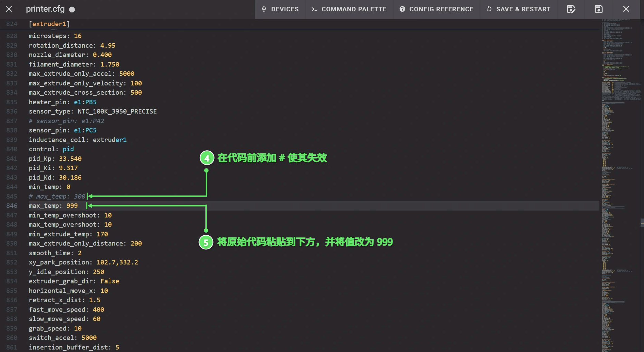Click the pid value on the control line
644x352 pixels.
coord(68,149)
